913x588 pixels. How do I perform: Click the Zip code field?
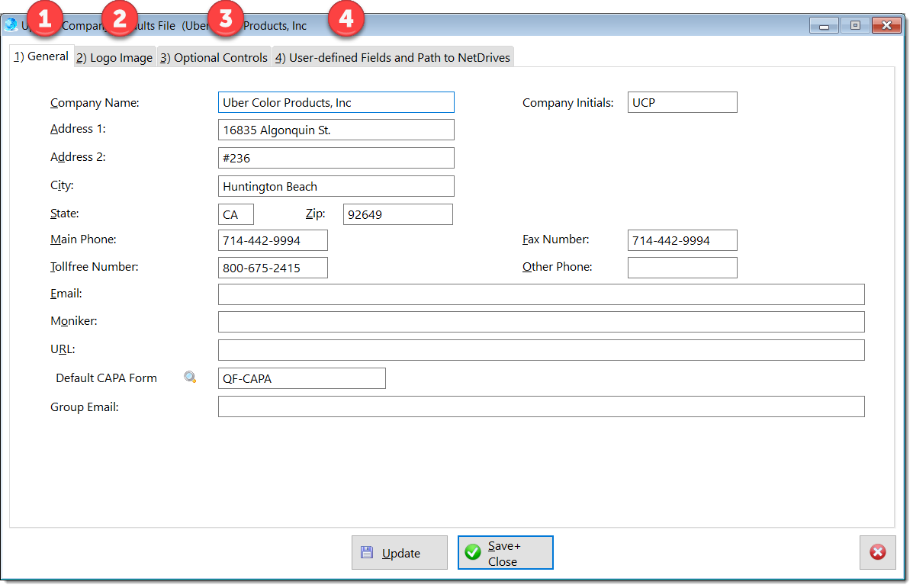pyautogui.click(x=397, y=214)
